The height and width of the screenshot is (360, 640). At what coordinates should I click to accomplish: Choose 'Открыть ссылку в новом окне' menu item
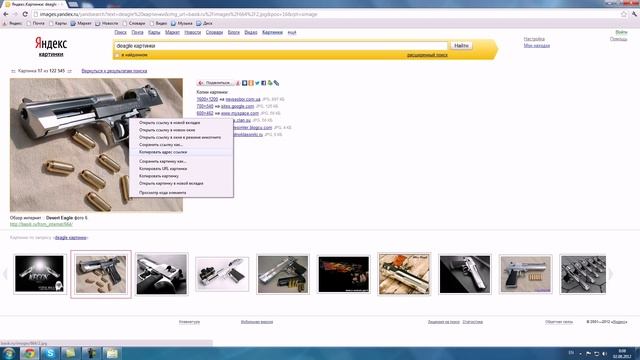(181, 130)
